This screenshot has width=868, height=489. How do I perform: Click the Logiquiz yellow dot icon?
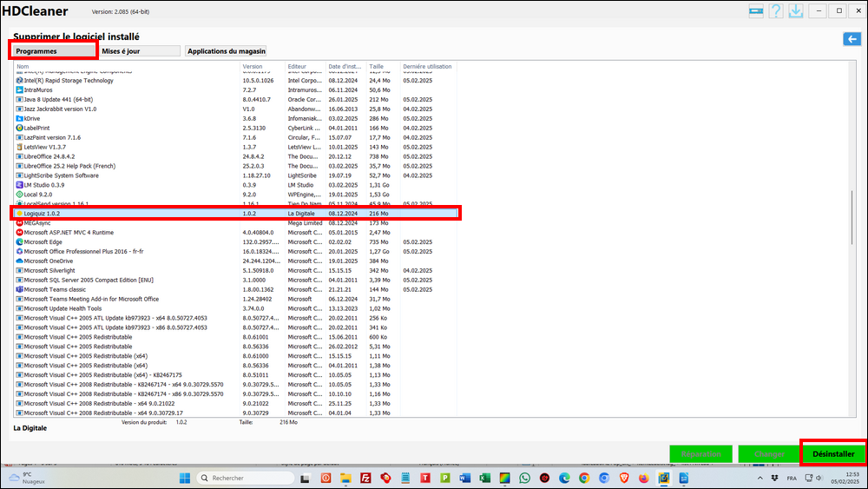[19, 213]
